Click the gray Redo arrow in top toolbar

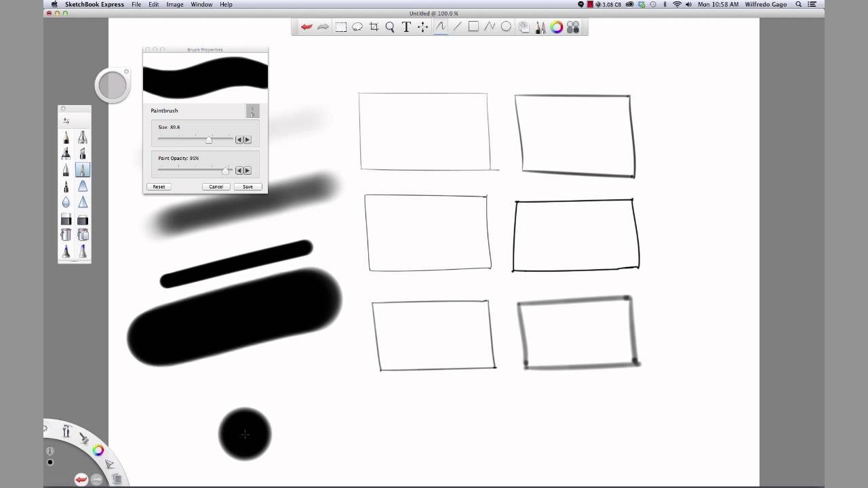pos(323,27)
